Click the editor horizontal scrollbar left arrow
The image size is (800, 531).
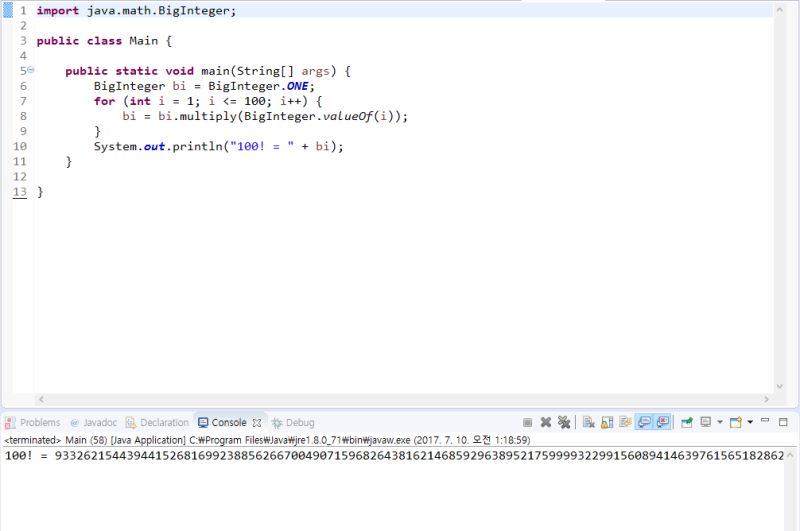(x=41, y=399)
